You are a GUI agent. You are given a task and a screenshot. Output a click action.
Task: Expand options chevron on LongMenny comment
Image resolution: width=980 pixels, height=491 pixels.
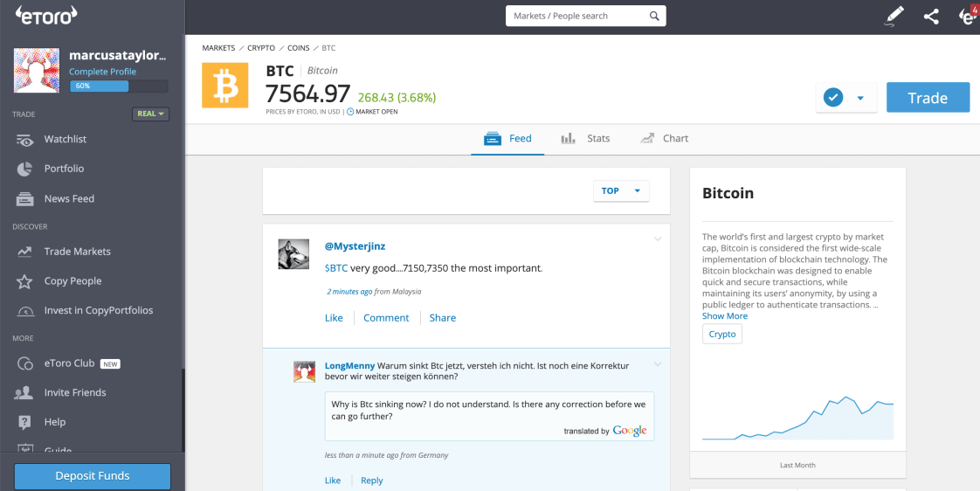point(658,364)
